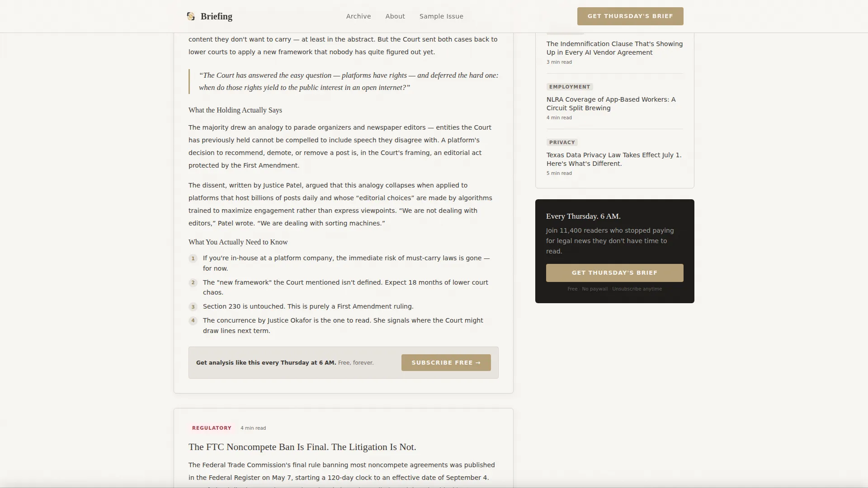This screenshot has width=868, height=488.
Task: Click the 'new framework' isn't defined list item
Action: click(345, 287)
